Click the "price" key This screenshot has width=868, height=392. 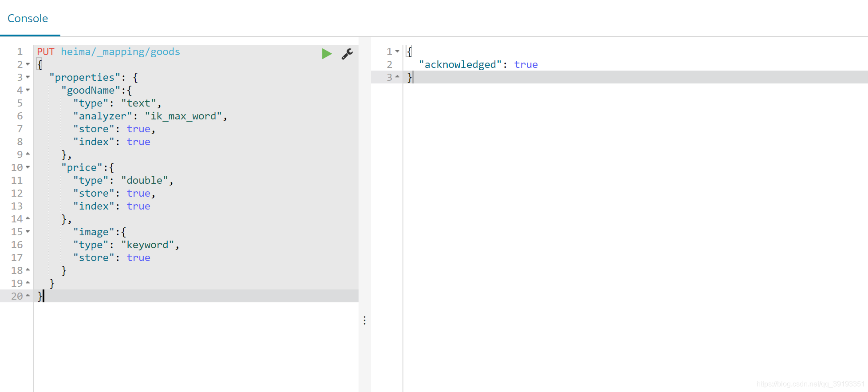click(x=82, y=167)
